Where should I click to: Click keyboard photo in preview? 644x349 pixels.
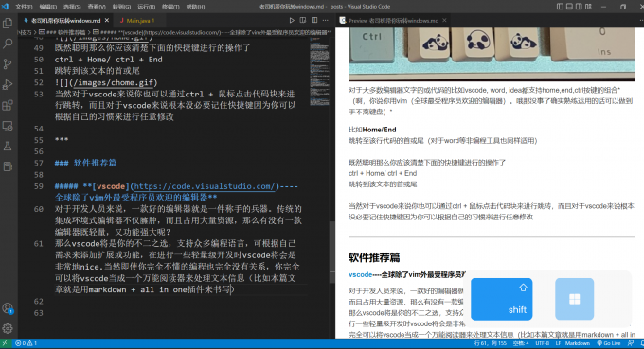[x=492, y=54]
